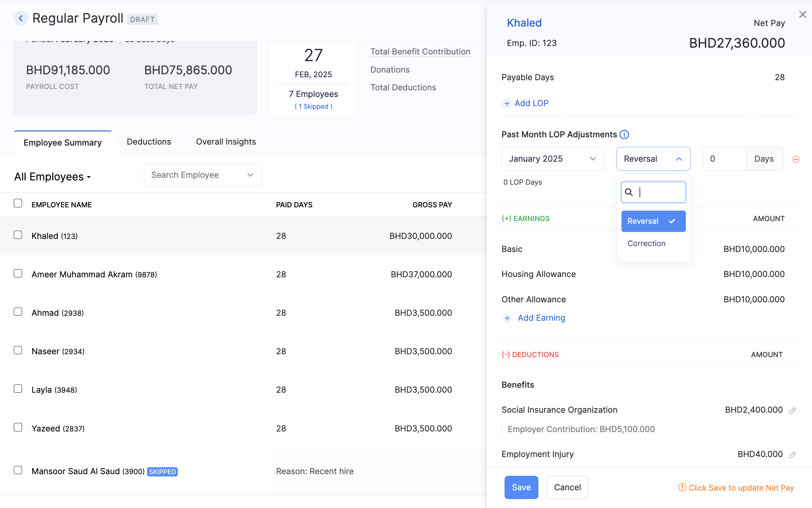Edit the Social Insurance Organization amount

click(x=793, y=410)
